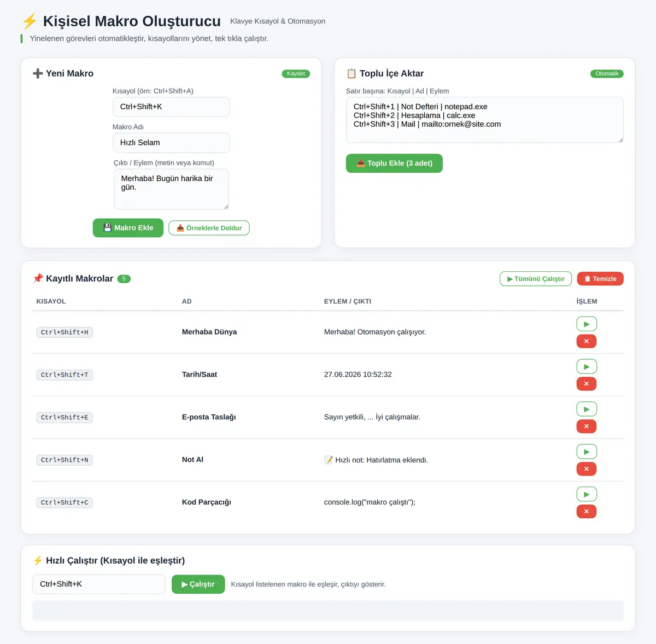Clear all macros with Temizle

click(x=600, y=279)
